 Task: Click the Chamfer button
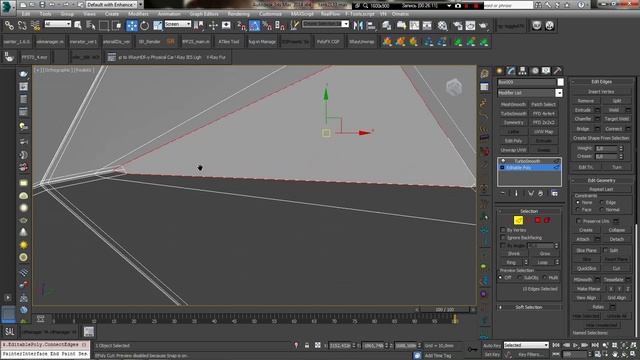pos(582,119)
